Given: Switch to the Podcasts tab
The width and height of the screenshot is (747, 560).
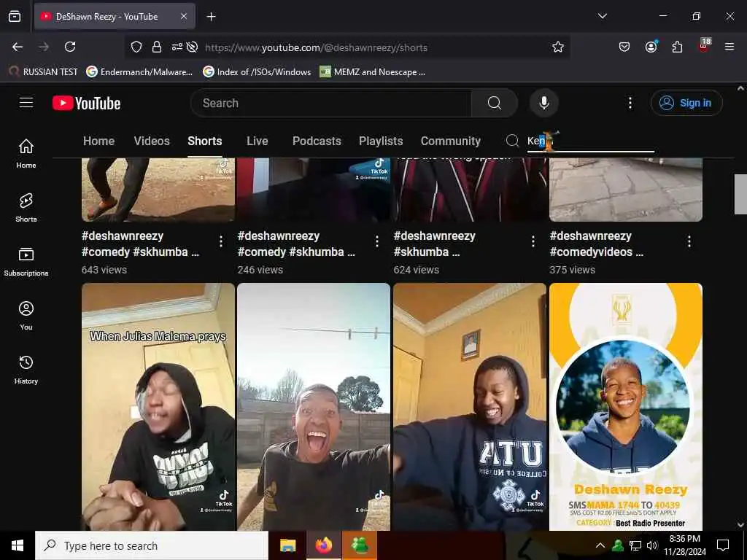Looking at the screenshot, I should (x=317, y=141).
